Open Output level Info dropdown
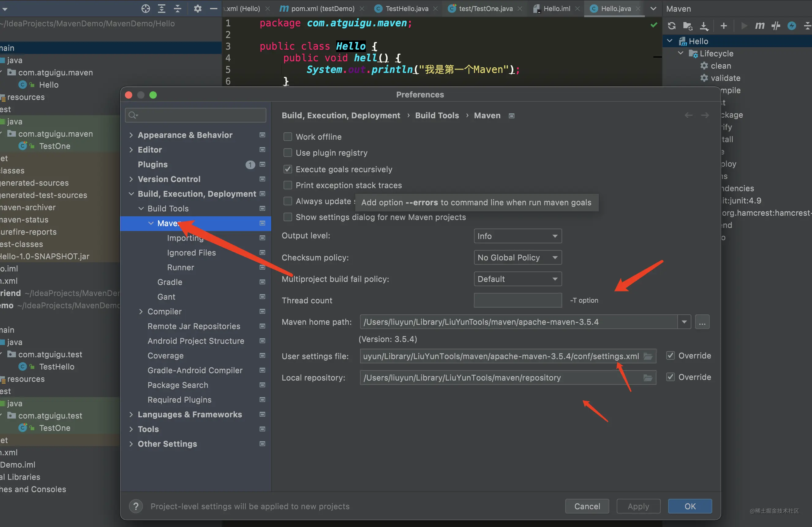 click(517, 236)
